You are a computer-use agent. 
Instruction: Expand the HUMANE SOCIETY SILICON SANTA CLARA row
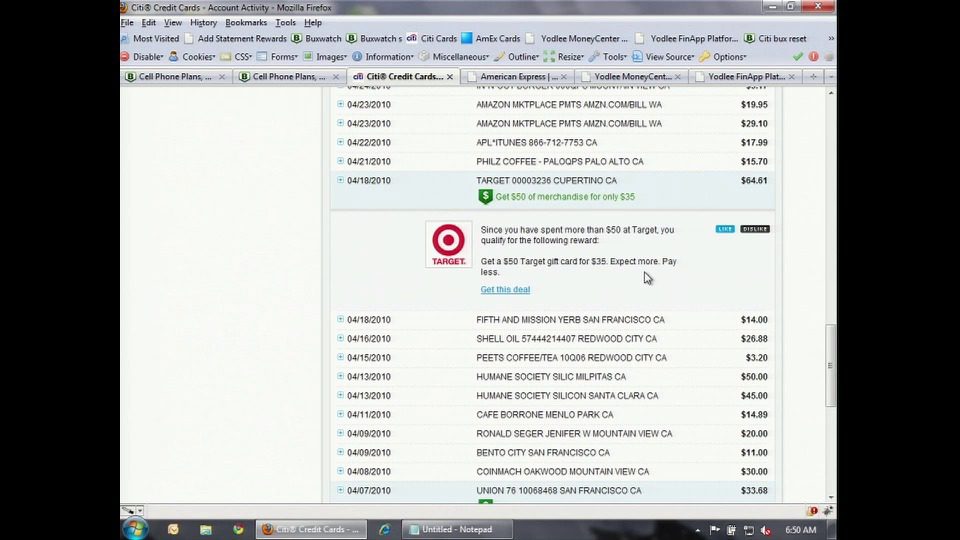tap(340, 395)
